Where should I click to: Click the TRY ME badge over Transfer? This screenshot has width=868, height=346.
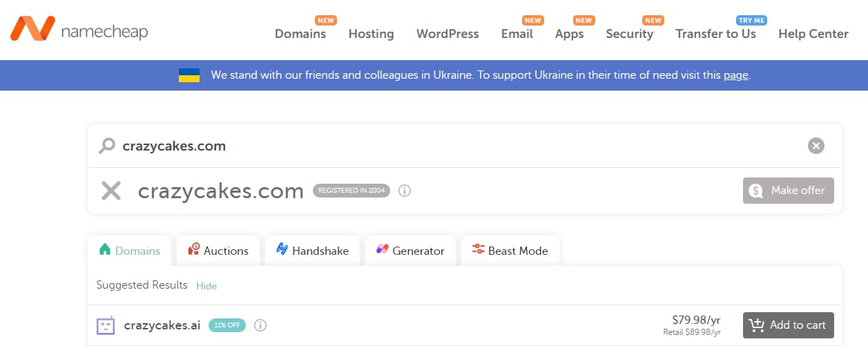coord(752,21)
